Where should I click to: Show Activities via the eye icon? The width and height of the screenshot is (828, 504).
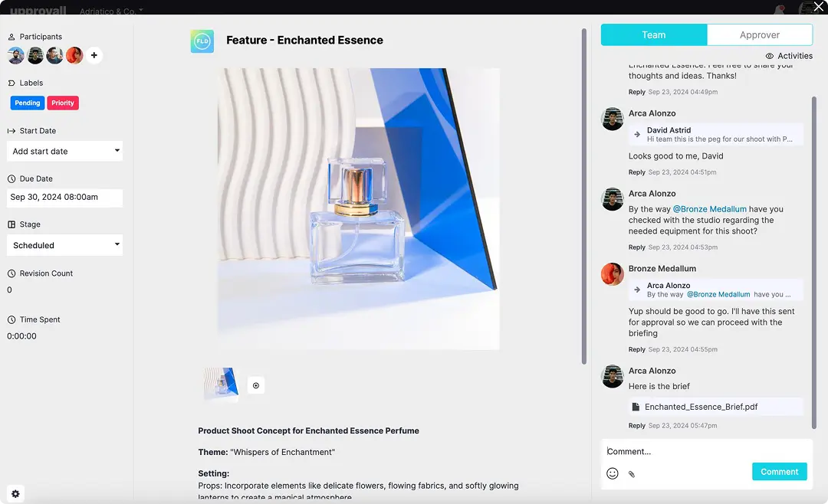789,56
